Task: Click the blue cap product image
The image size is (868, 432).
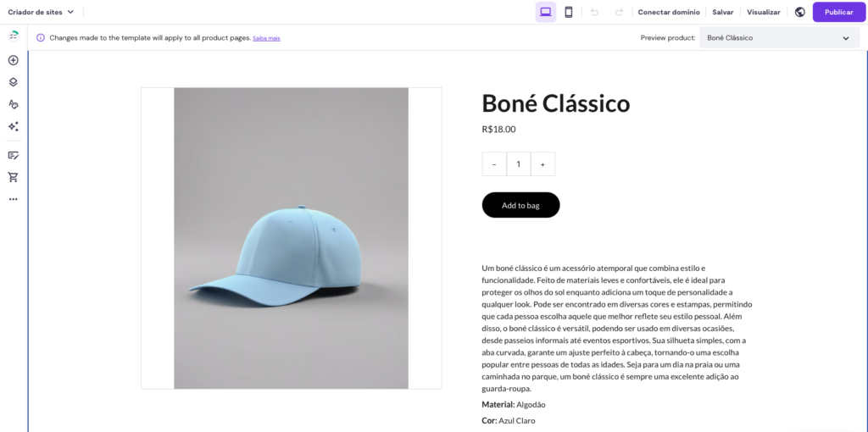Action: point(291,238)
